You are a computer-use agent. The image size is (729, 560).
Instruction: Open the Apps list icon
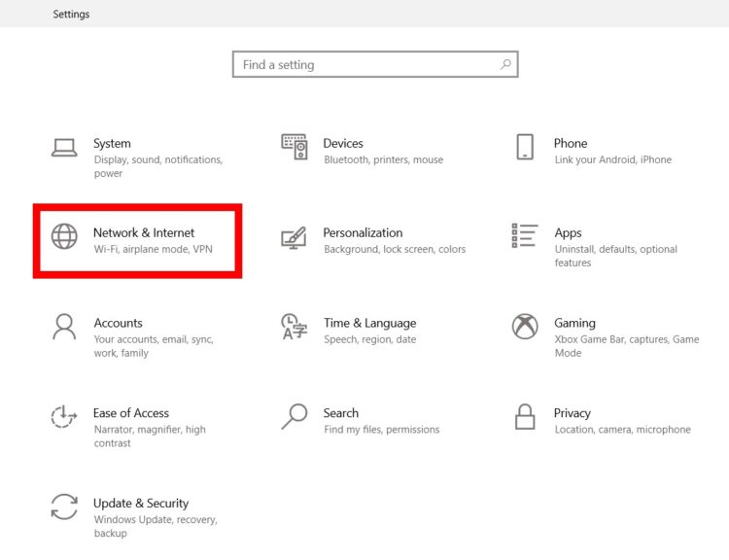525,235
